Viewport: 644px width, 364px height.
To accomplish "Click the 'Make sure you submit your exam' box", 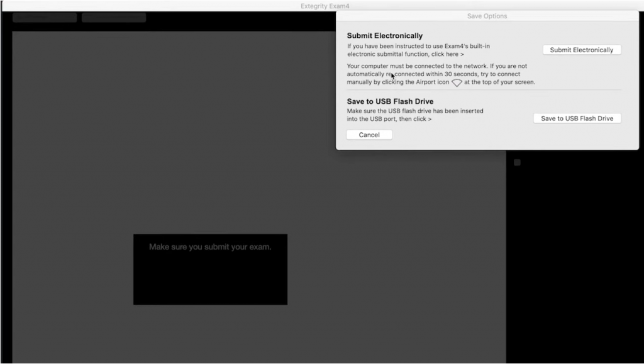I will point(210,269).
